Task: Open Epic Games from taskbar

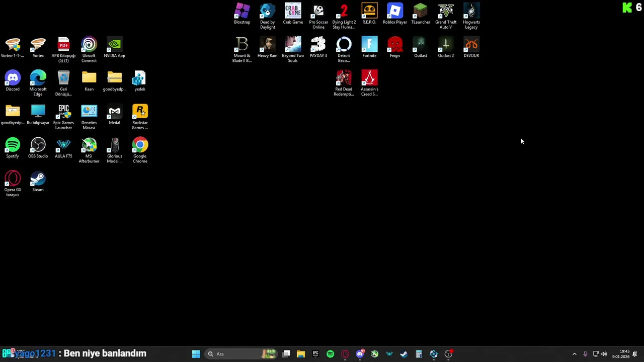Action: [315, 354]
